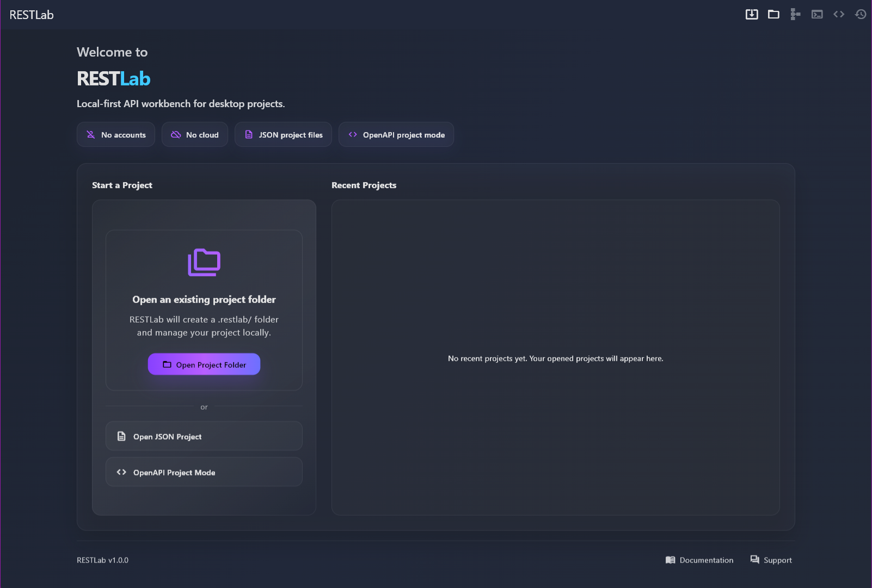
Task: Click the No accounts chip
Action: point(116,134)
